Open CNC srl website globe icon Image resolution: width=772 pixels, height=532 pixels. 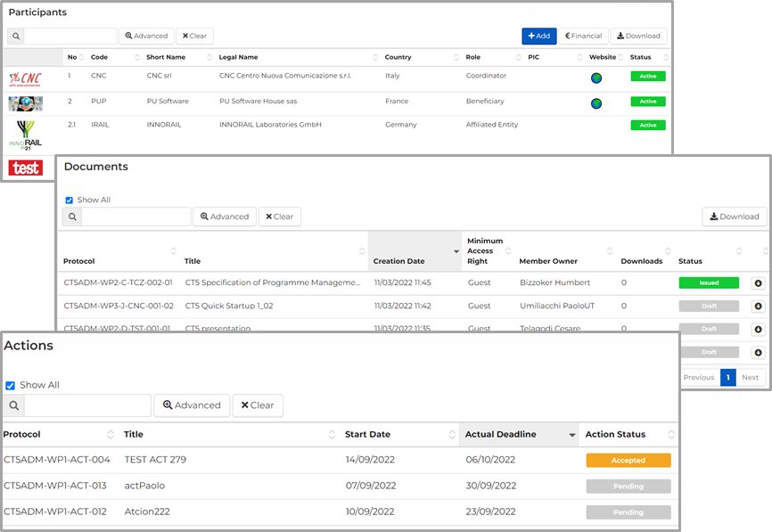595,78
